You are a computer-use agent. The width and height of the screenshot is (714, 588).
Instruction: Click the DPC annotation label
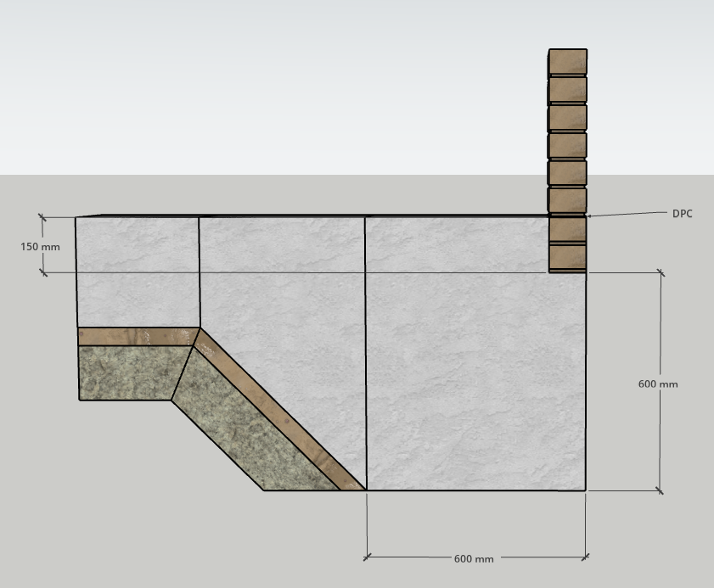[682, 214]
